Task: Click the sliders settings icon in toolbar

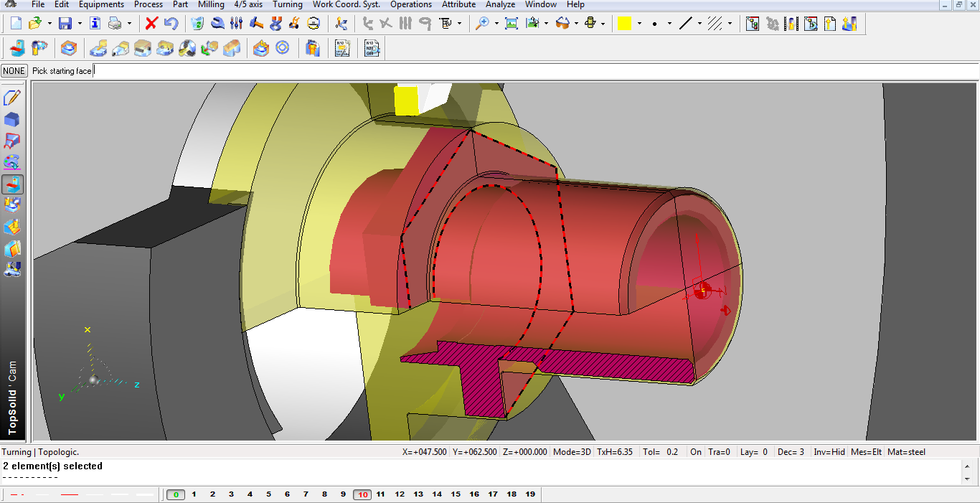Action: 237,24
